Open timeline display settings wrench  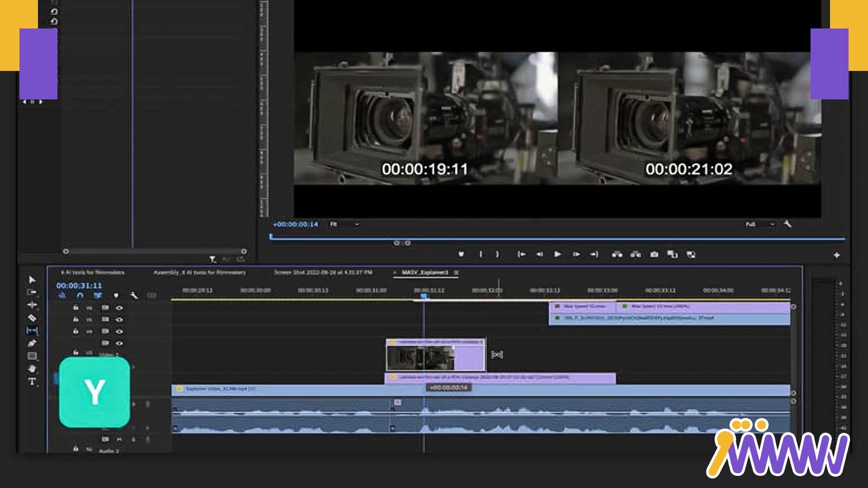point(134,295)
